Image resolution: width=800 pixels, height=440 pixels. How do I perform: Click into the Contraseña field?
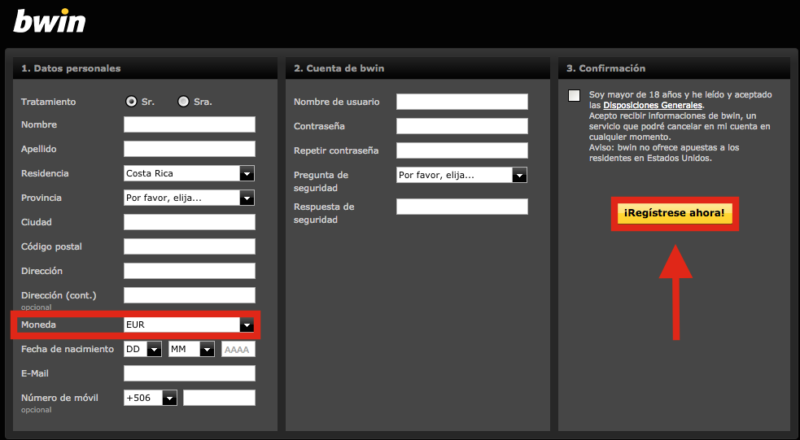pyautogui.click(x=462, y=126)
